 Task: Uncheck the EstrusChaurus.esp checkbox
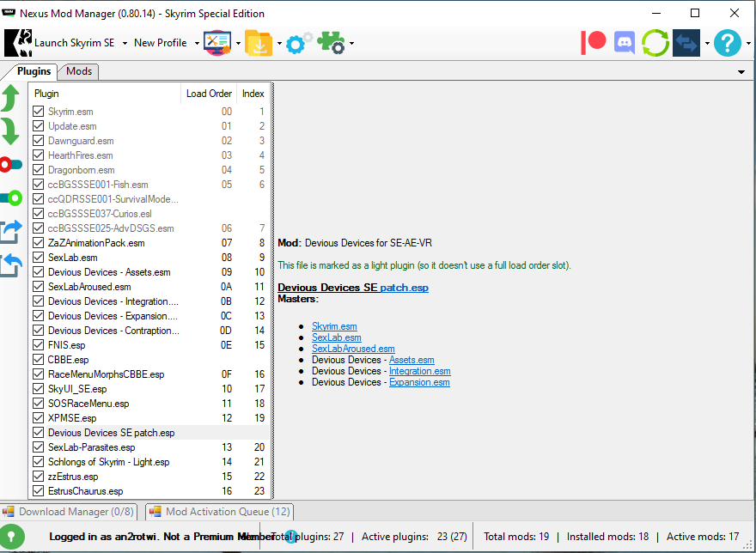(x=38, y=491)
